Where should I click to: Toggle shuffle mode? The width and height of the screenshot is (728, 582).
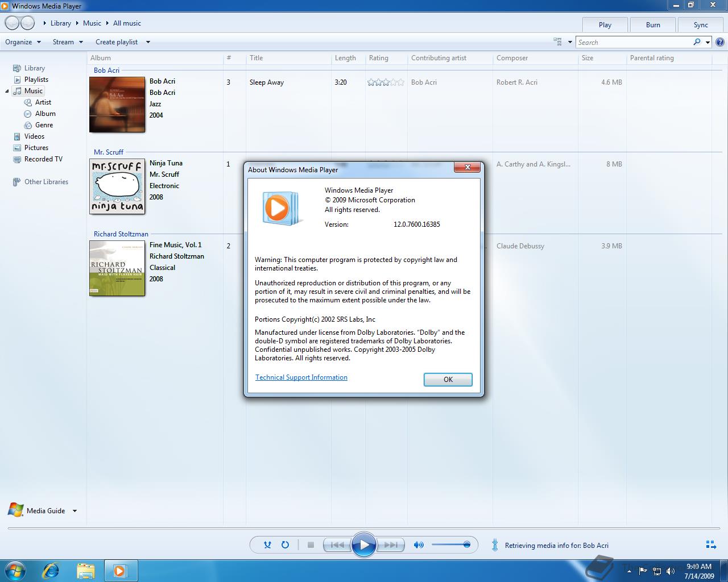coord(267,544)
